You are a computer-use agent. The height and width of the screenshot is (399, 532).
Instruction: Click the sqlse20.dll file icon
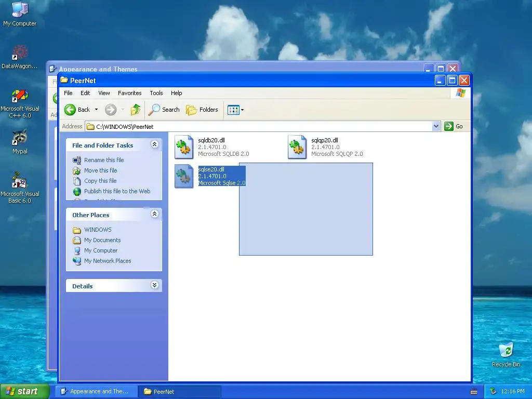point(184,176)
